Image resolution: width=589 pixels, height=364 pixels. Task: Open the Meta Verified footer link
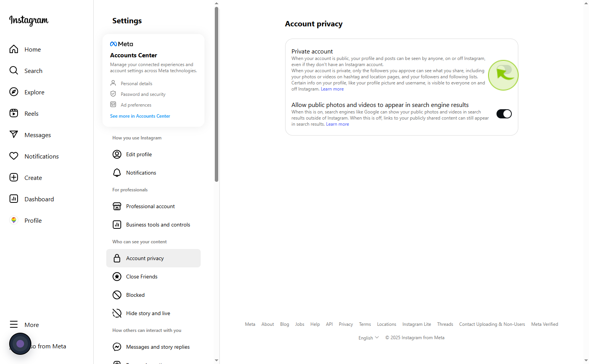point(545,324)
